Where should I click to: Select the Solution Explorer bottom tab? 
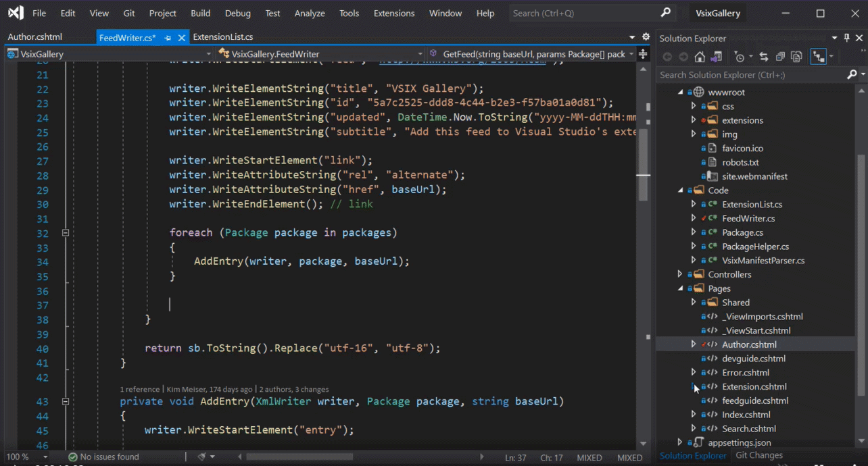pyautogui.click(x=693, y=456)
